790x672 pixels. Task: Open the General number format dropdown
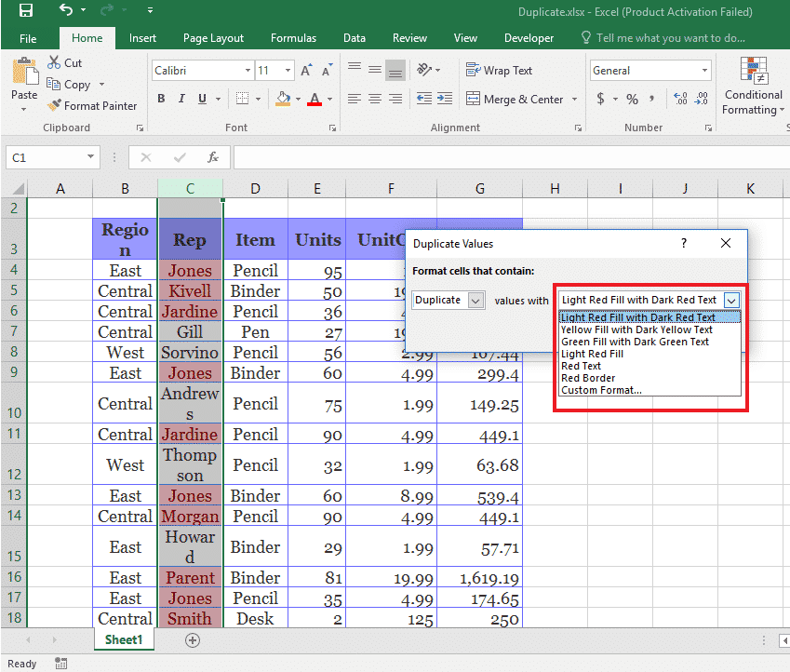click(704, 71)
